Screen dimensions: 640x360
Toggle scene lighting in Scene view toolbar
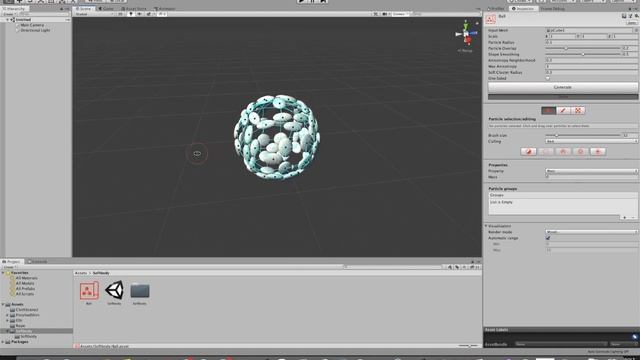[x=131, y=14]
